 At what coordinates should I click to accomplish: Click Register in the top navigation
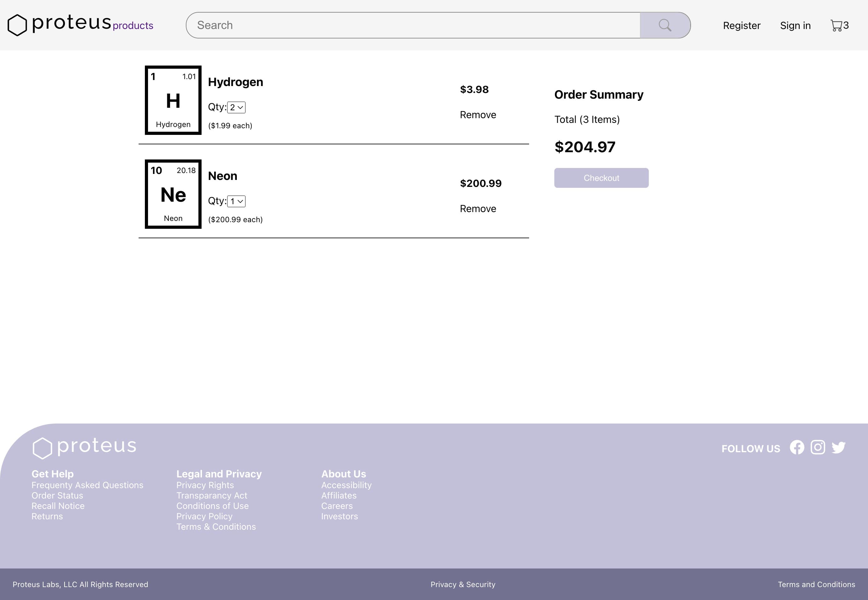click(741, 26)
